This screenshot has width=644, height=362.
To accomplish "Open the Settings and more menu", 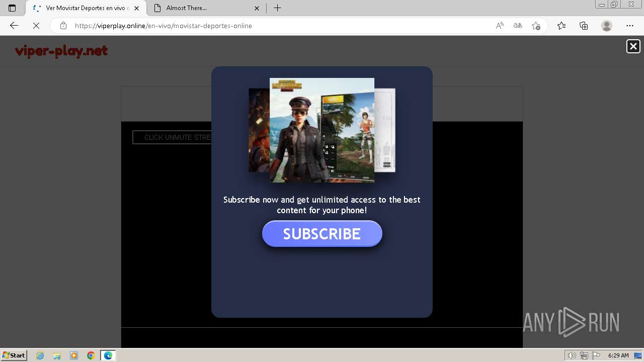I will 630,26.
